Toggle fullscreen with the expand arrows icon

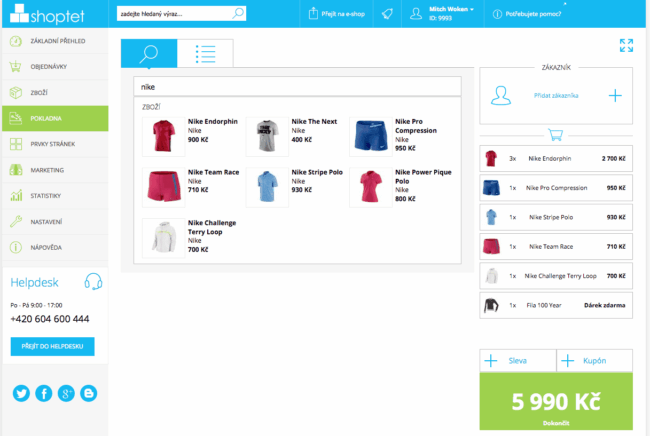(x=626, y=46)
